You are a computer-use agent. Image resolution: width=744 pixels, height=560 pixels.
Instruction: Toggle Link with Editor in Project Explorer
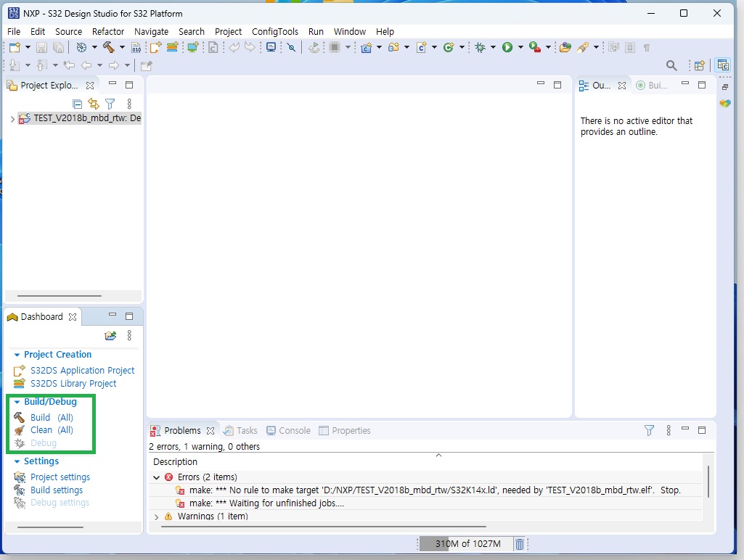pos(94,104)
